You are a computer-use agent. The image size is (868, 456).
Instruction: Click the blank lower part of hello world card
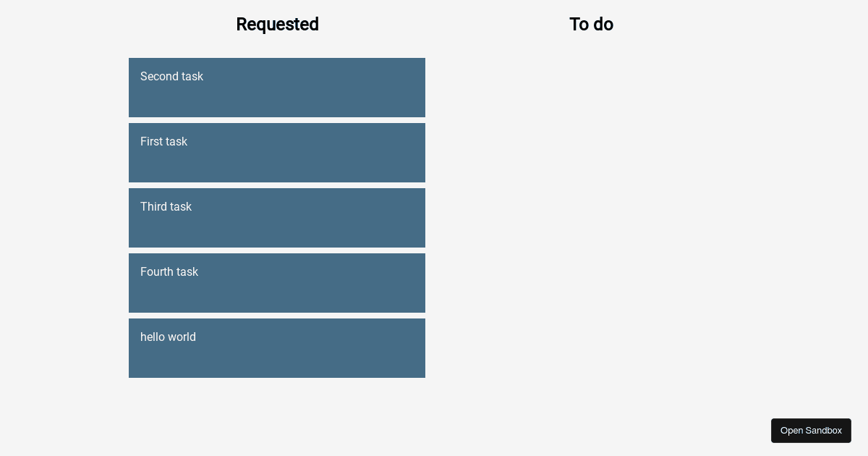tap(277, 364)
